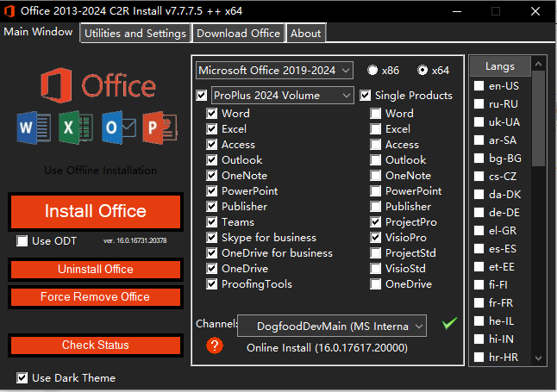Check OneNote under Single Products
Viewport: 557px width, 392px height.
tap(375, 176)
